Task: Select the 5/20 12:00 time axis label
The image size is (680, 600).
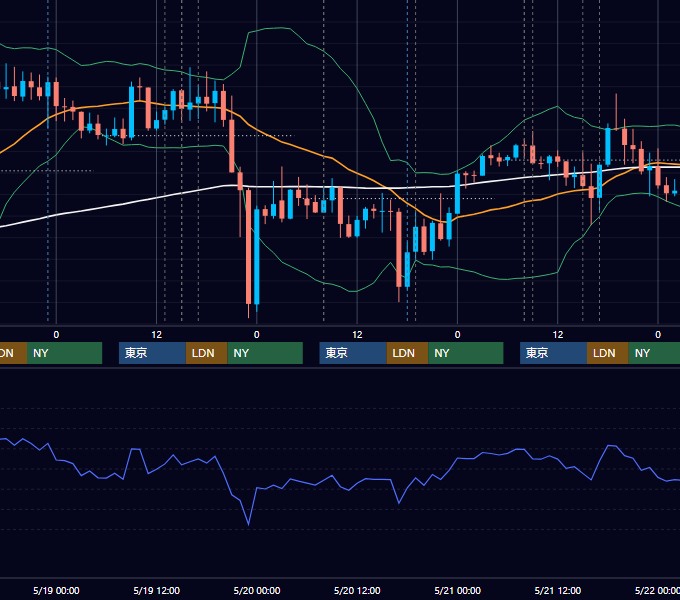Action: (357, 590)
